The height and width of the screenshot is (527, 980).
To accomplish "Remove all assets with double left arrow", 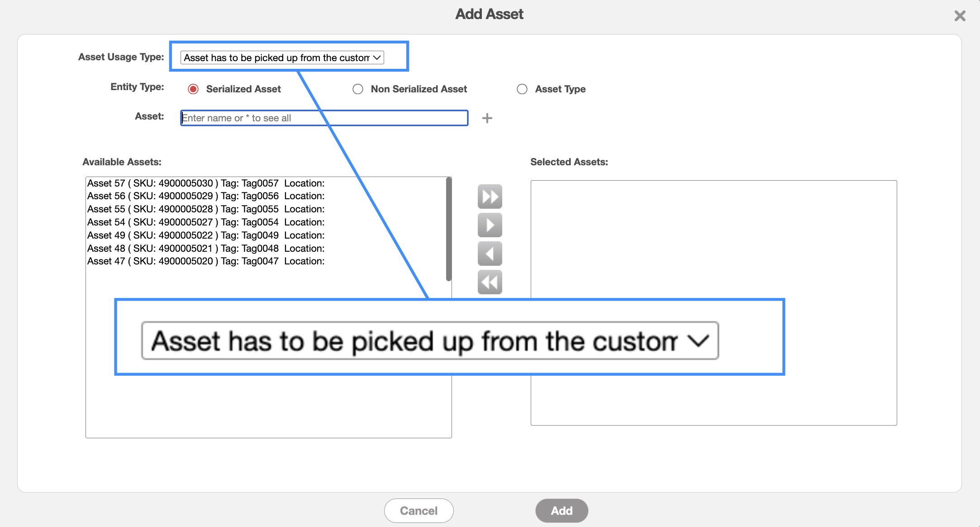I will (x=490, y=282).
